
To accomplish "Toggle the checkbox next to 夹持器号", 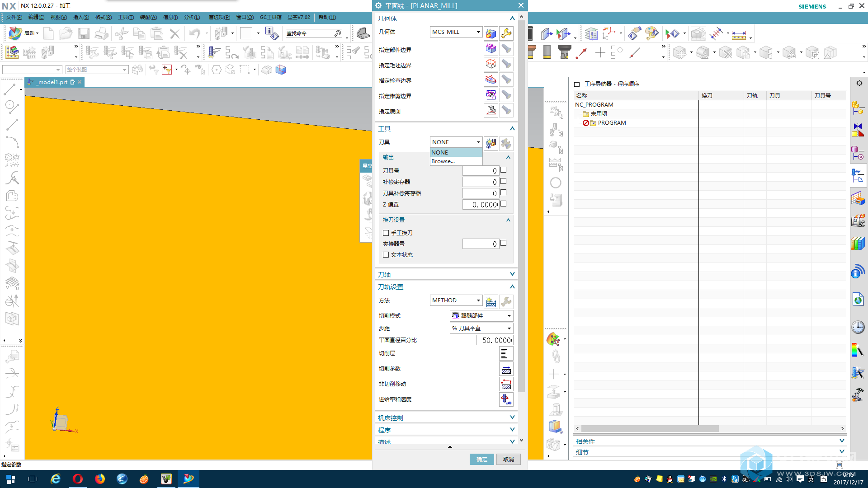I will click(x=504, y=243).
